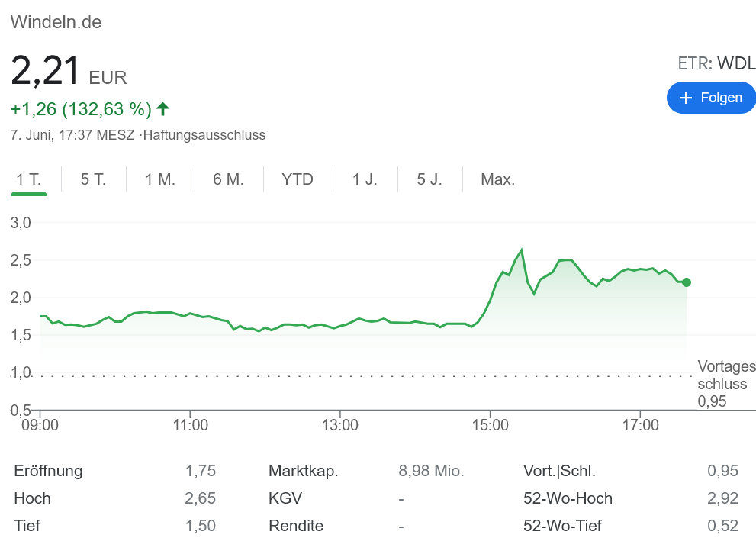
Task: Switch chart to YTD view
Action: coord(298,179)
